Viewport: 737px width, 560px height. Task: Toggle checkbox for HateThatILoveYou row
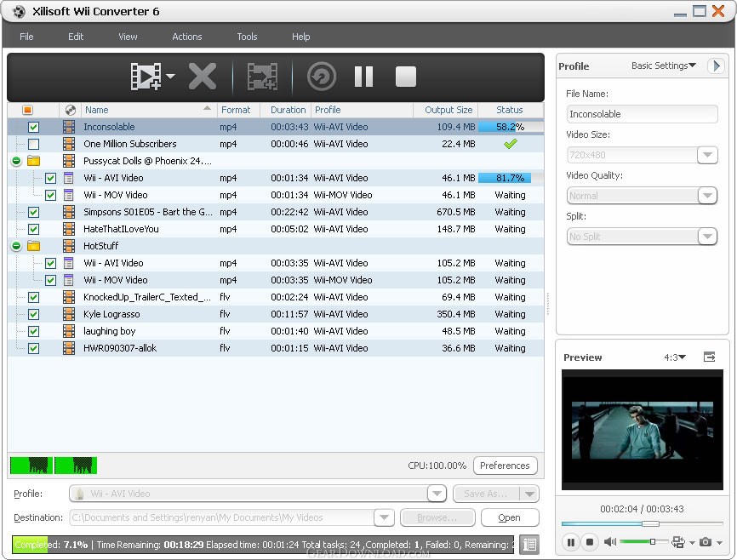click(33, 229)
